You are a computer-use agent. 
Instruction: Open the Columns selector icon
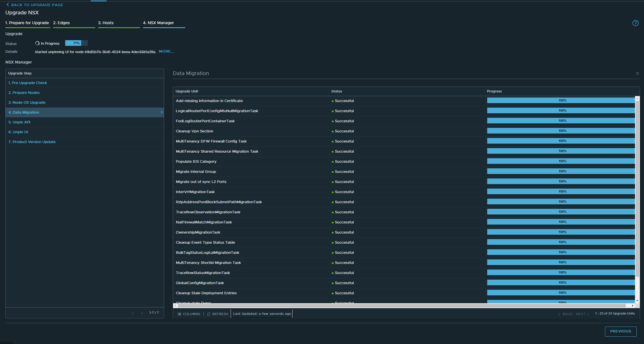(x=179, y=314)
